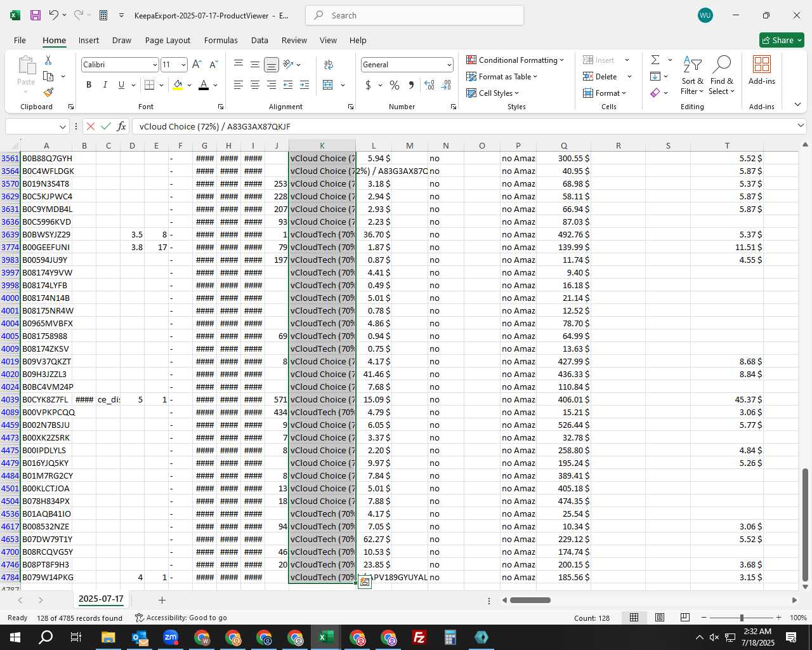Screen dimensions: 812x650
Task: Click the Increase Decimal icon
Action: click(429, 85)
